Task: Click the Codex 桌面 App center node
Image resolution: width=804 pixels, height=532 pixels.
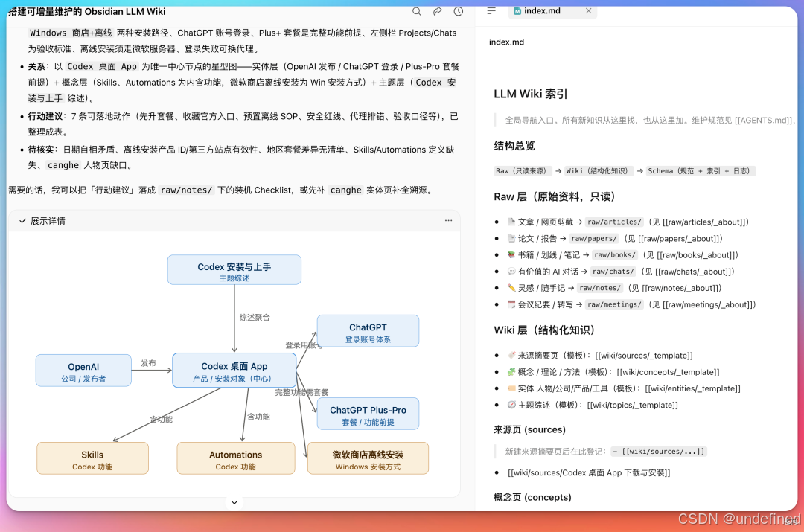Action: [x=234, y=371]
